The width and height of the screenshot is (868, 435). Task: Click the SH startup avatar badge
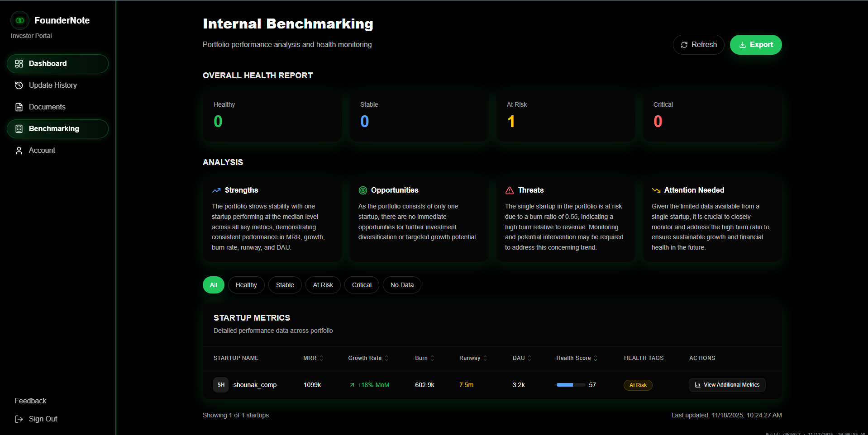[221, 385]
